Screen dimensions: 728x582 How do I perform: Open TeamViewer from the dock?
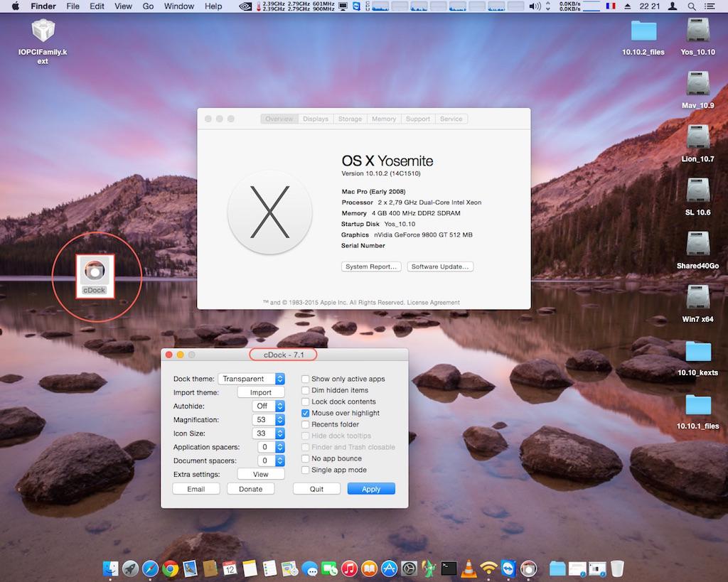(508, 568)
